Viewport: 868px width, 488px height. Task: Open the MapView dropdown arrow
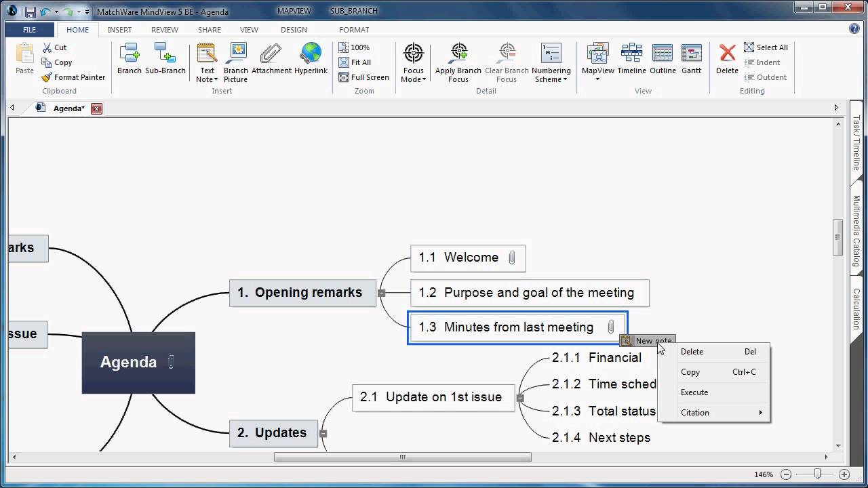pos(598,79)
